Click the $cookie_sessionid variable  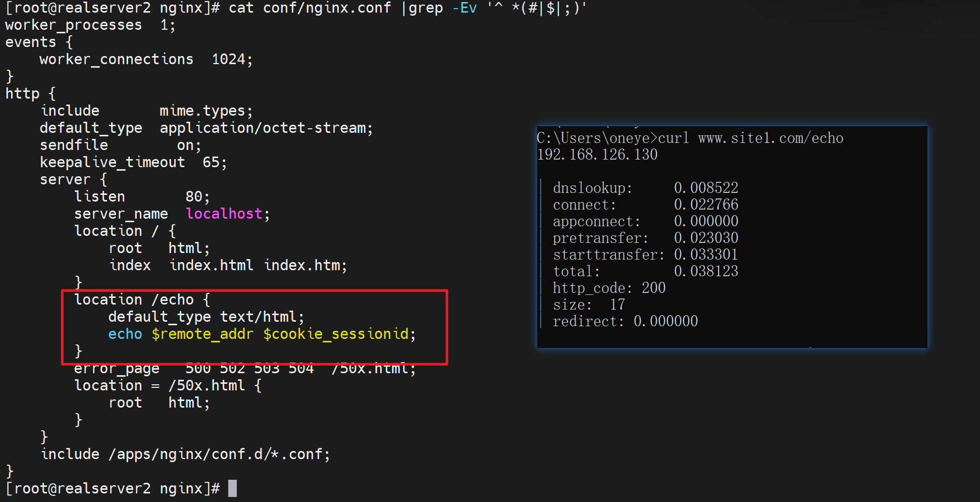coord(336,334)
